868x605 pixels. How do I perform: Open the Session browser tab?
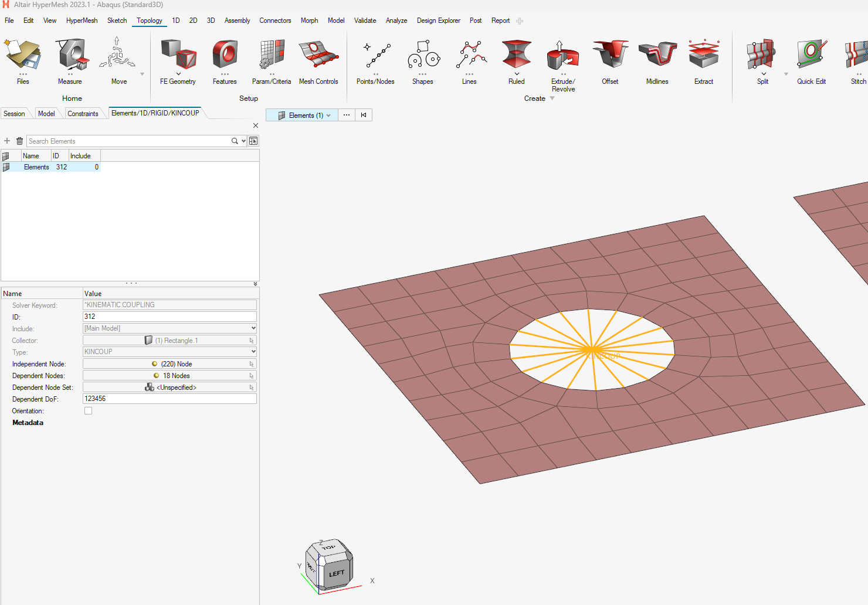click(14, 114)
